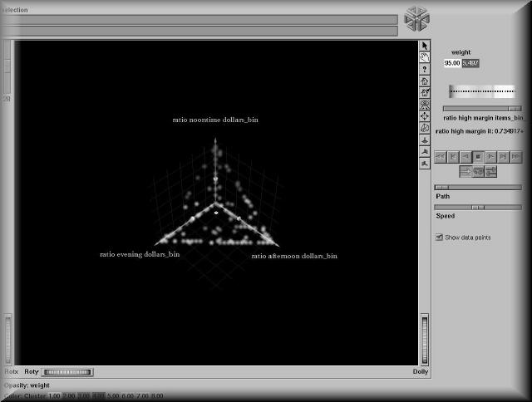Click the Cluster 6.00 legend entry
This screenshot has height=402, width=532.
click(128, 396)
